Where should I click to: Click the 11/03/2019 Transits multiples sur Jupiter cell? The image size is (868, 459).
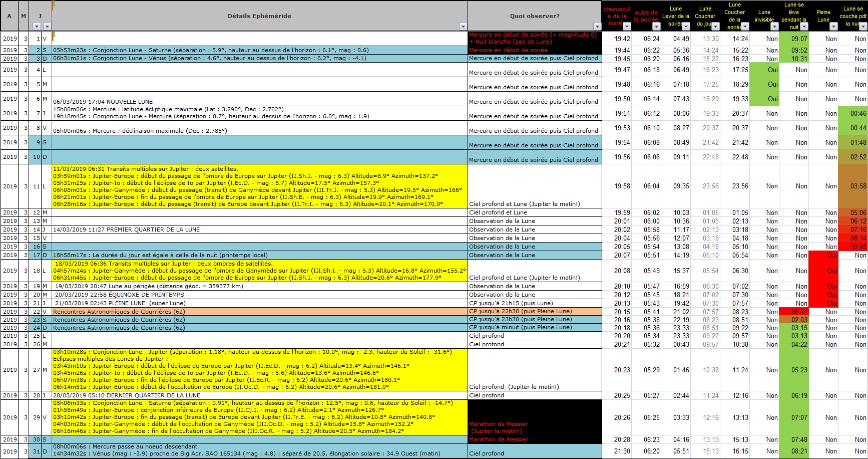pyautogui.click(x=260, y=186)
